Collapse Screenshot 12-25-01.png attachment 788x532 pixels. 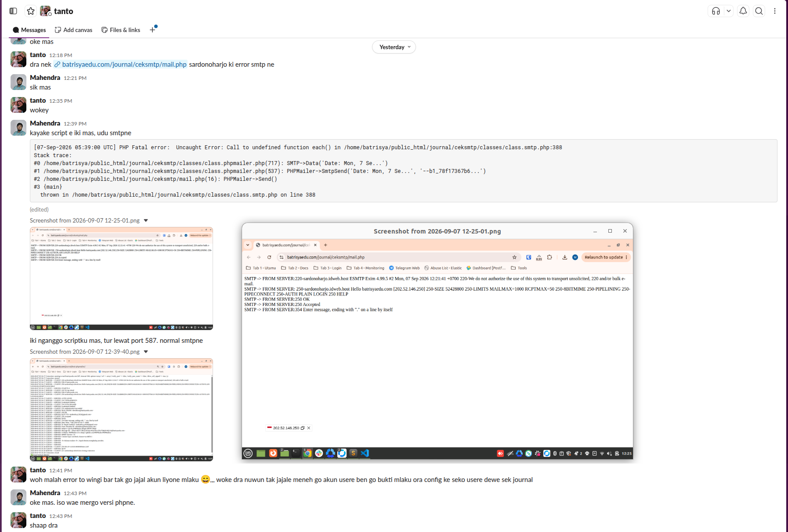146,220
